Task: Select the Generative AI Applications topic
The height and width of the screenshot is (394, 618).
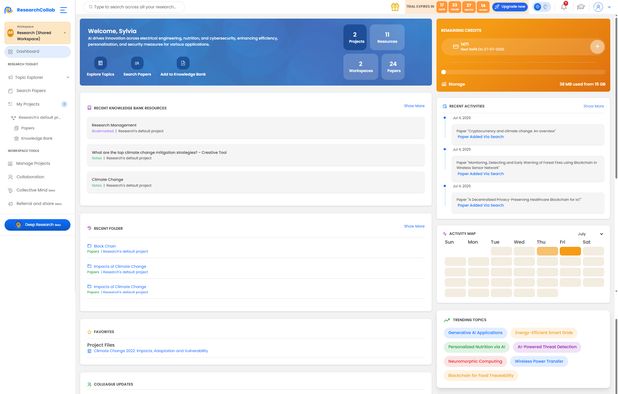Action: click(x=475, y=333)
